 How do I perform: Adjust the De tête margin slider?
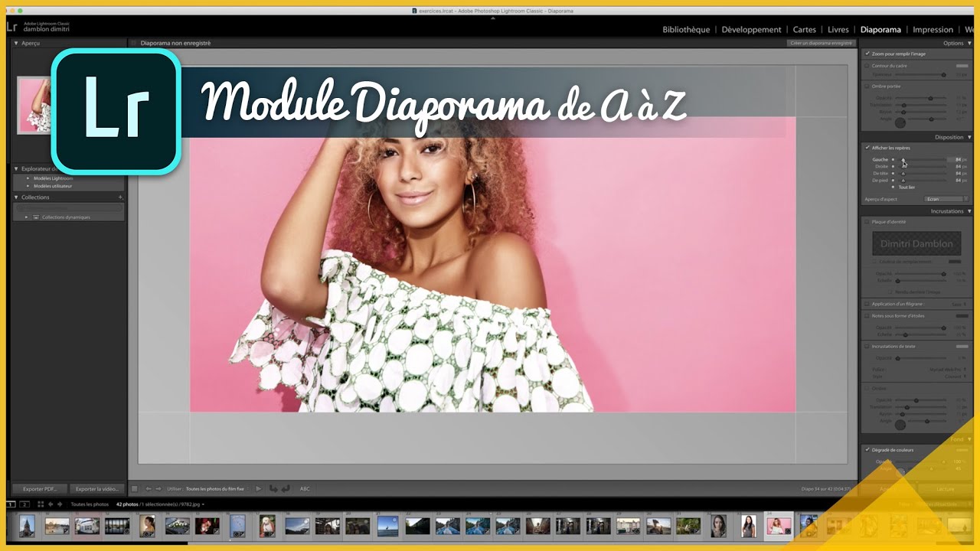[x=903, y=173]
